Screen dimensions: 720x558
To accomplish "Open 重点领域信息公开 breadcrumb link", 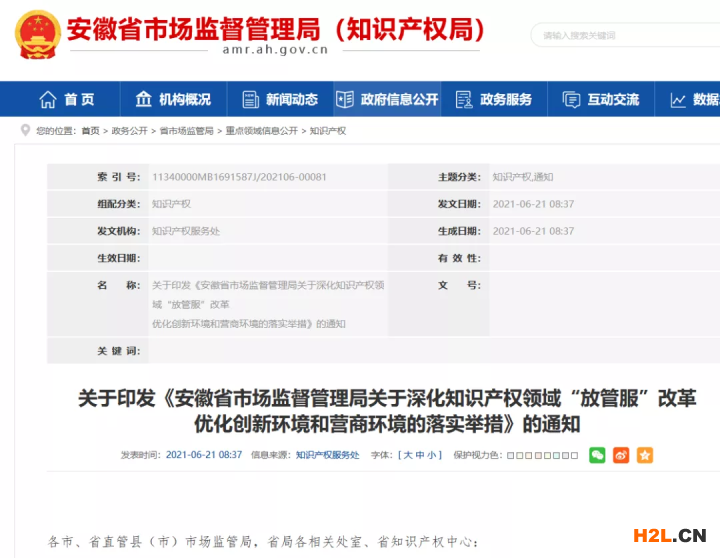I will tap(261, 131).
